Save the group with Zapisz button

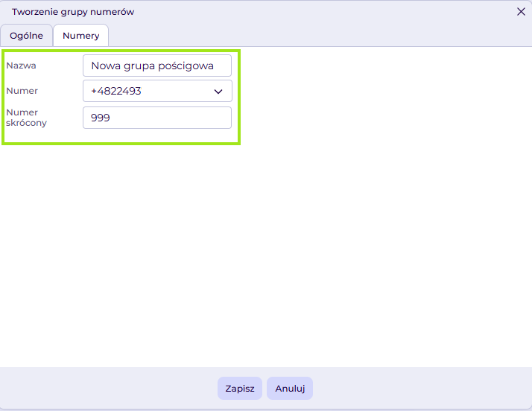(240, 388)
